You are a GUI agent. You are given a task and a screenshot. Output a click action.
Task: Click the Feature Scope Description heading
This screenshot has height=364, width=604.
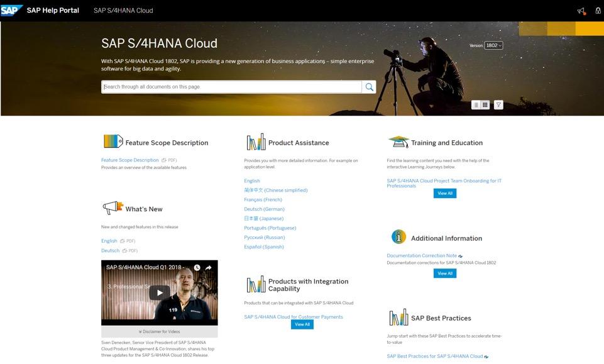(167, 143)
